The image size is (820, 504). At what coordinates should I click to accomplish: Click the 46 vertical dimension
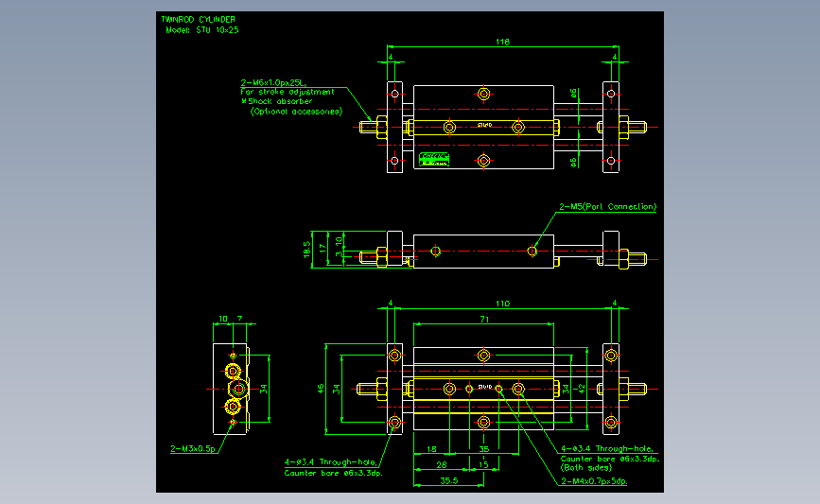[321, 389]
